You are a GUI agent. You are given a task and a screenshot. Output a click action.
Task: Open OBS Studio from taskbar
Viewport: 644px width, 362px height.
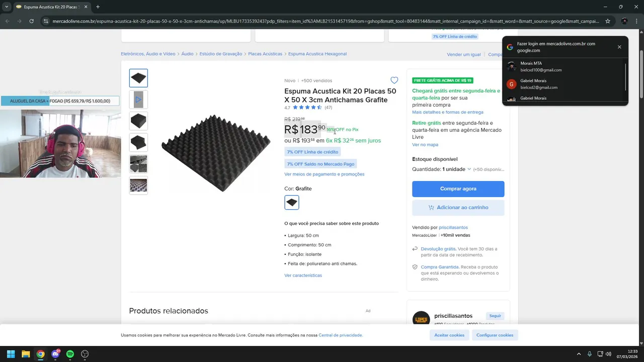tap(85, 354)
